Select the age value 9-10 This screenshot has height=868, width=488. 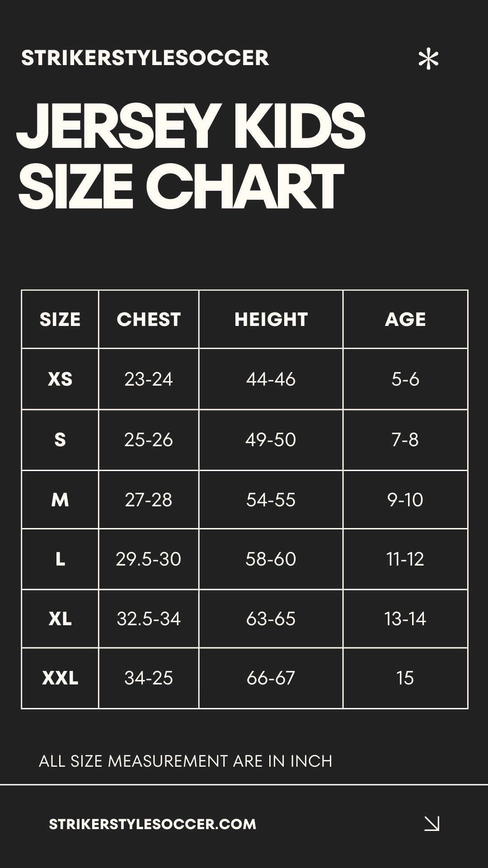(405, 500)
